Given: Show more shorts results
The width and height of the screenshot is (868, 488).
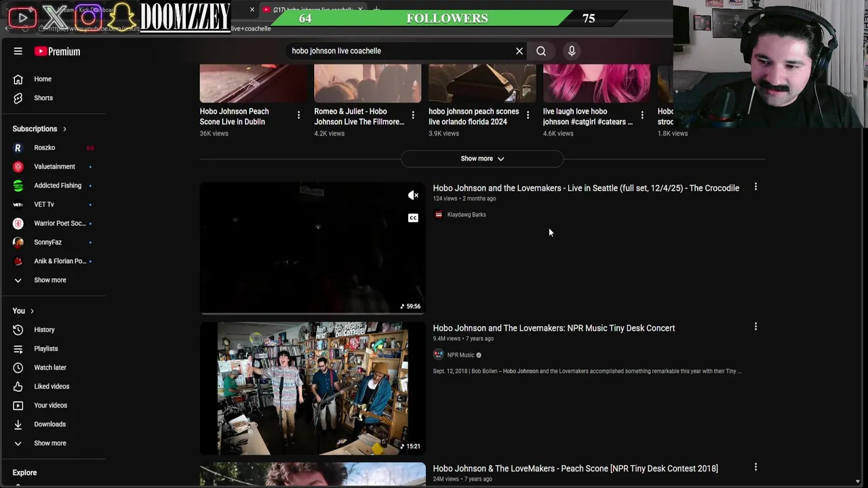Looking at the screenshot, I should click(482, 159).
